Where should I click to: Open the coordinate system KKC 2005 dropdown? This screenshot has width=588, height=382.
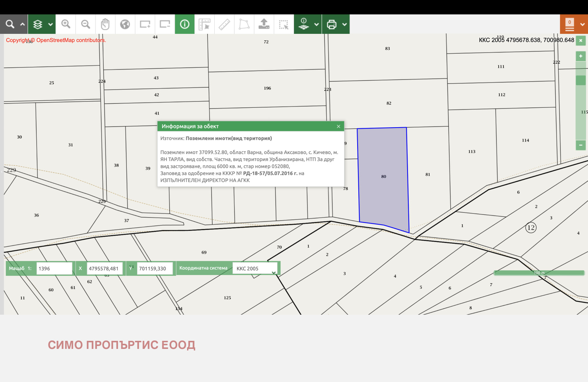coord(256,268)
